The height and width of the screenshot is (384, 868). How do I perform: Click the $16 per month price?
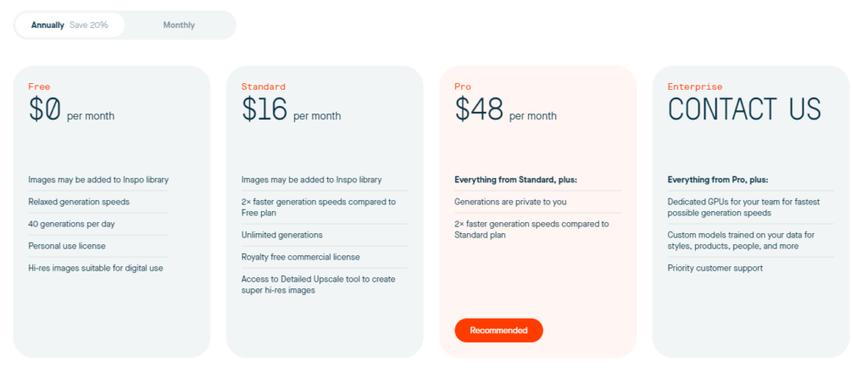click(291, 111)
